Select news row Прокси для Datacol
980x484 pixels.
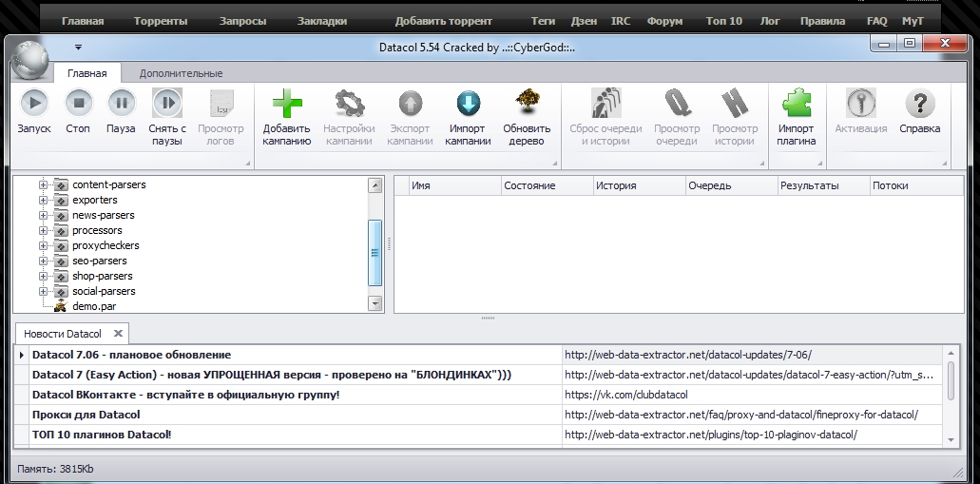(297, 415)
